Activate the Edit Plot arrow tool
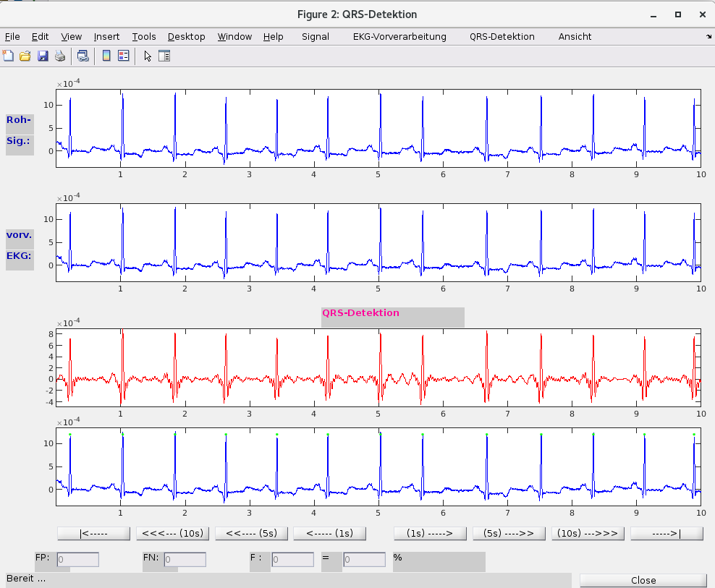715x588 pixels. coord(148,56)
